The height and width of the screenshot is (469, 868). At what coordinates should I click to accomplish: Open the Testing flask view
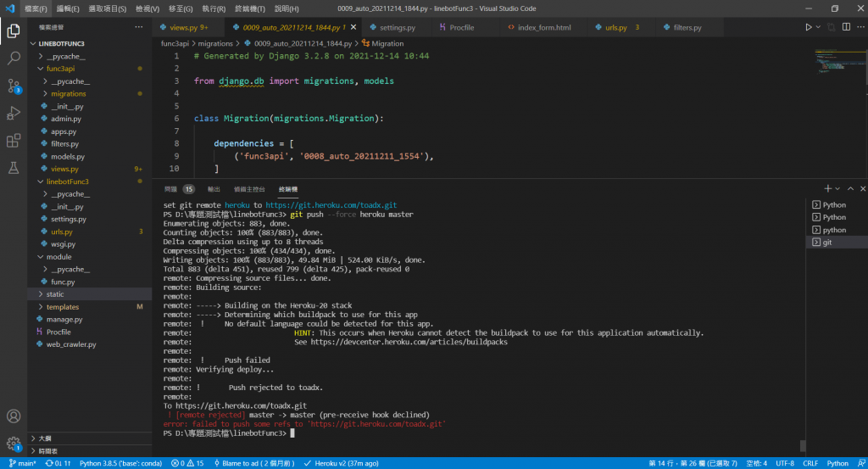[x=14, y=167]
